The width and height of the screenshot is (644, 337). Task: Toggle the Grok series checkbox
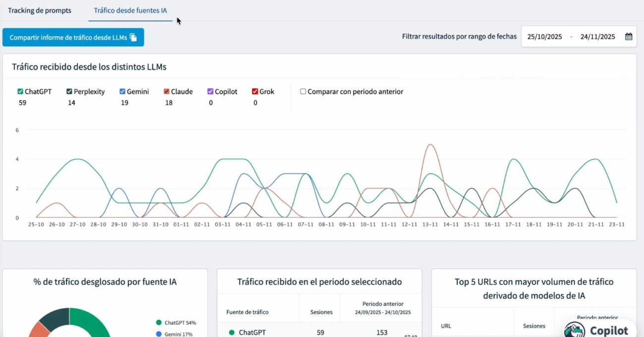[x=255, y=92]
